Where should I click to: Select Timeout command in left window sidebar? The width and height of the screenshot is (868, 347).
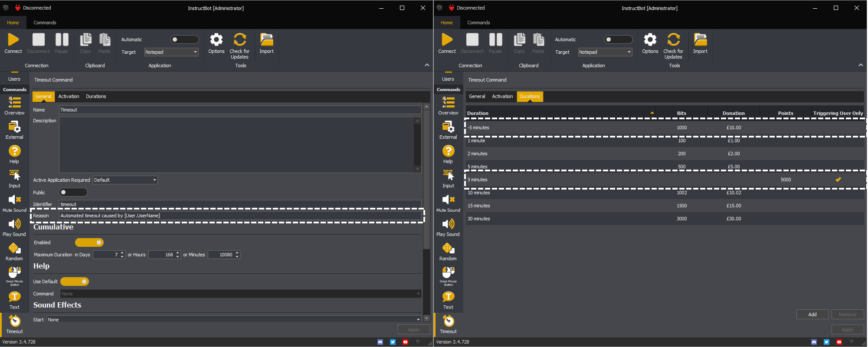pos(14,324)
